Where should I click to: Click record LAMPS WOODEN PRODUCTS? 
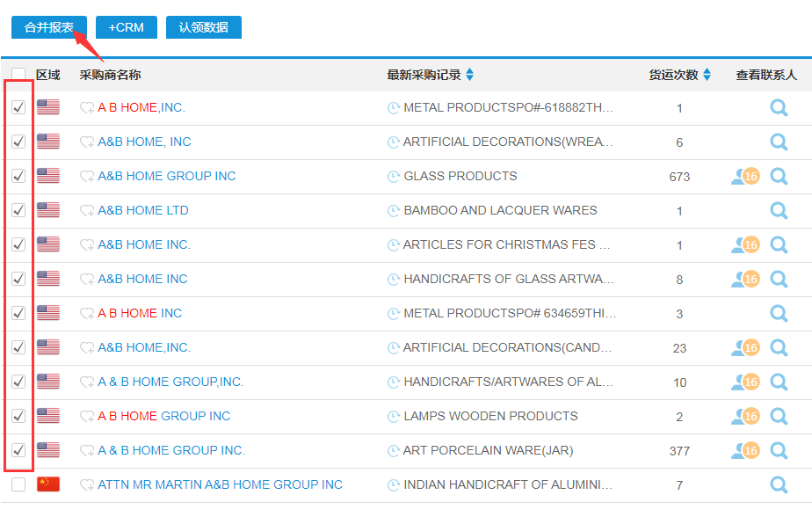490,416
